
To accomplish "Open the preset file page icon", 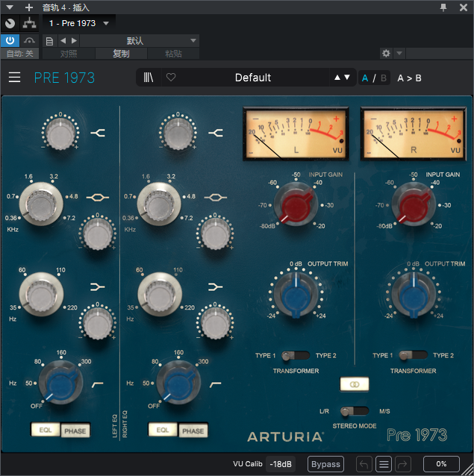I will point(49,41).
